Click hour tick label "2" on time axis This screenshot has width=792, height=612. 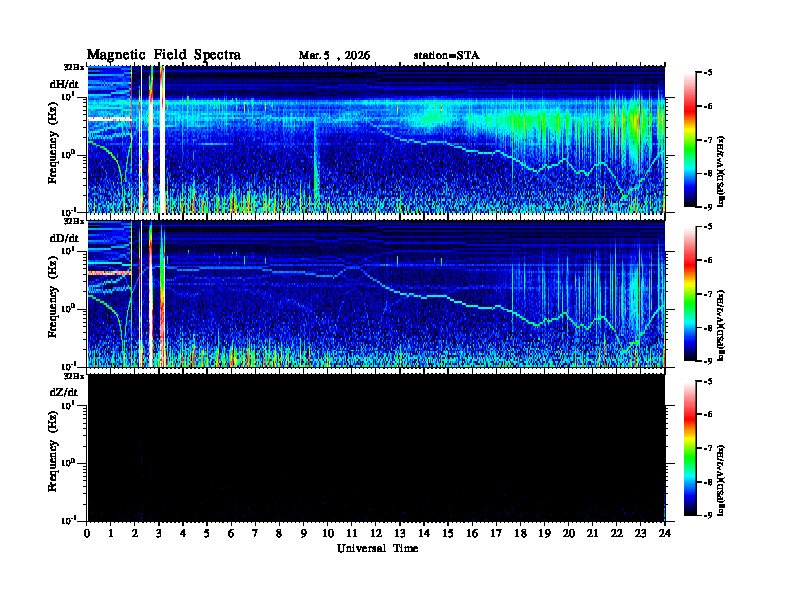pos(135,534)
